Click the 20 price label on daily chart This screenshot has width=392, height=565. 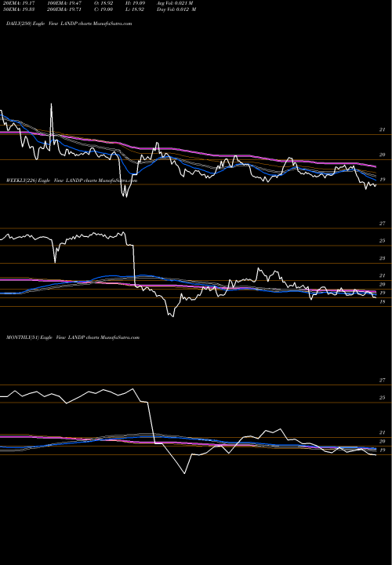(383, 155)
